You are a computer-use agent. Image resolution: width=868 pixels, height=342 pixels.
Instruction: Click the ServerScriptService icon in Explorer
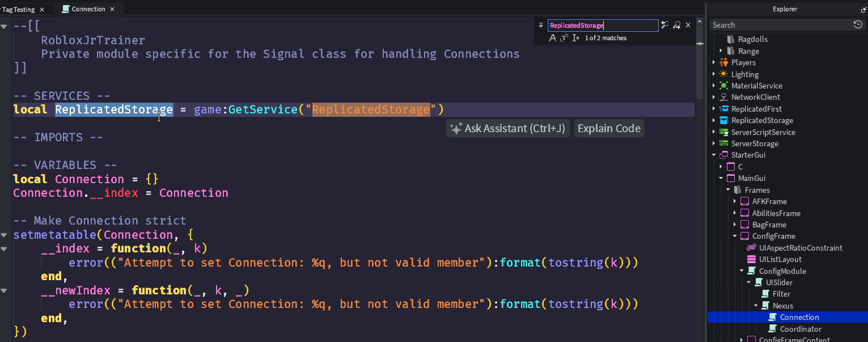coord(723,132)
